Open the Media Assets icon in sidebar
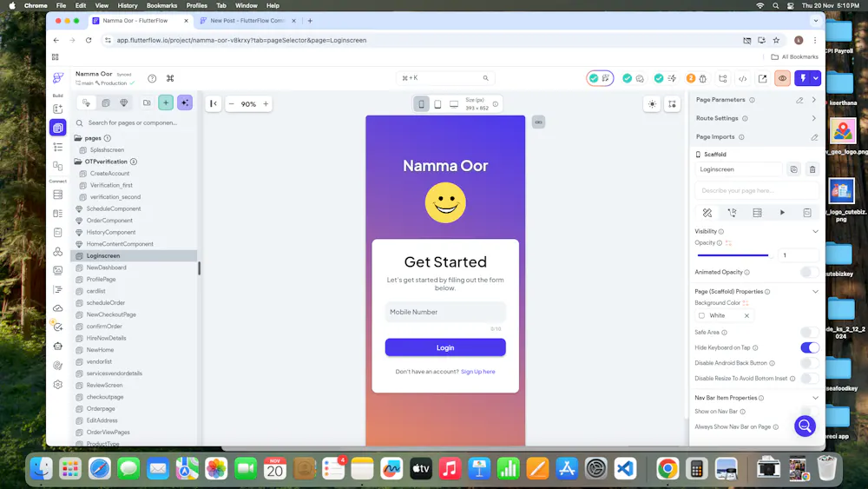Viewport: 868px width, 489px height. (57, 270)
